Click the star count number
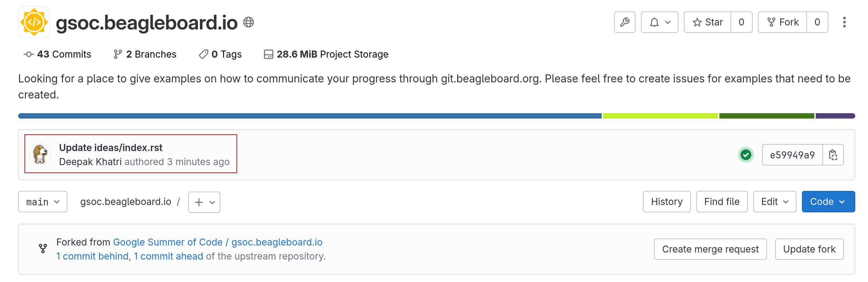The image size is (868, 282). (x=741, y=22)
